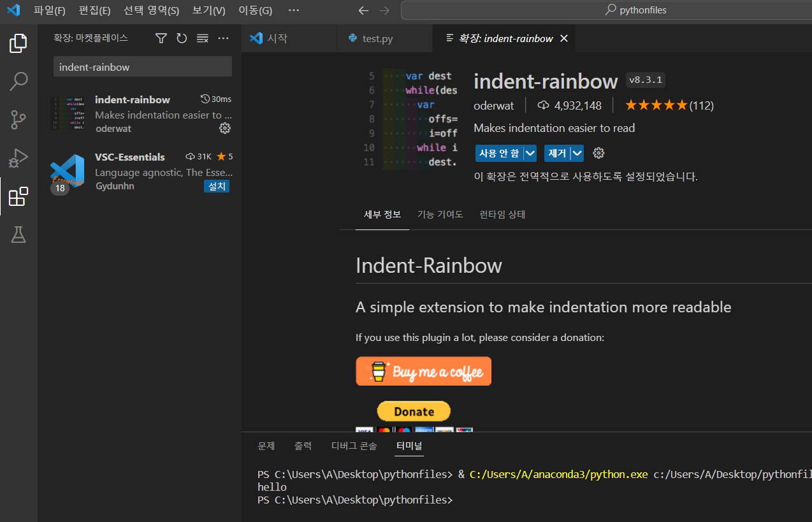Click the pythonfiles command center search box
This screenshot has height=522, width=812.
click(x=605, y=10)
